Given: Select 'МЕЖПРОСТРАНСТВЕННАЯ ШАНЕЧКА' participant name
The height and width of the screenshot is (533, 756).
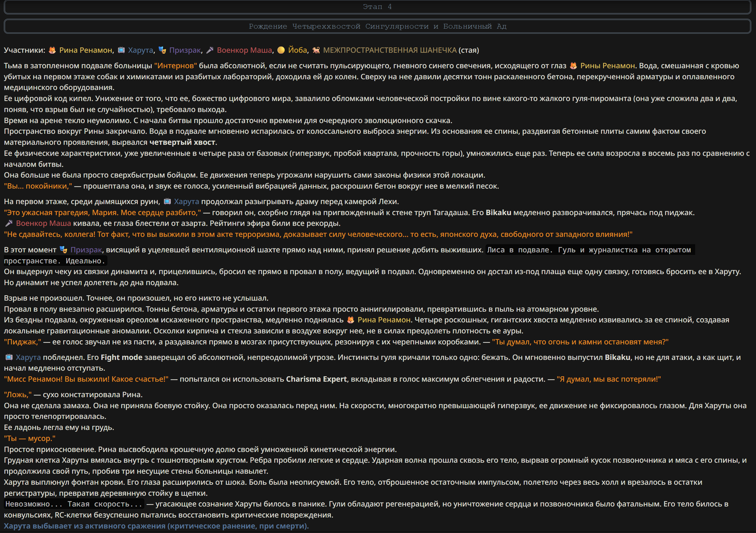Looking at the screenshot, I should tap(390, 50).
